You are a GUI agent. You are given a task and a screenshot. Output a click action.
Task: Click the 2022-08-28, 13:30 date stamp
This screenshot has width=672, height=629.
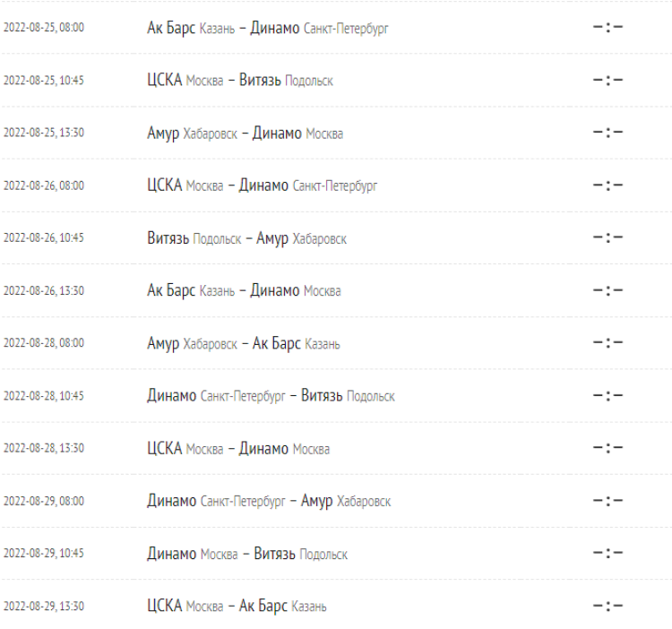point(44,449)
